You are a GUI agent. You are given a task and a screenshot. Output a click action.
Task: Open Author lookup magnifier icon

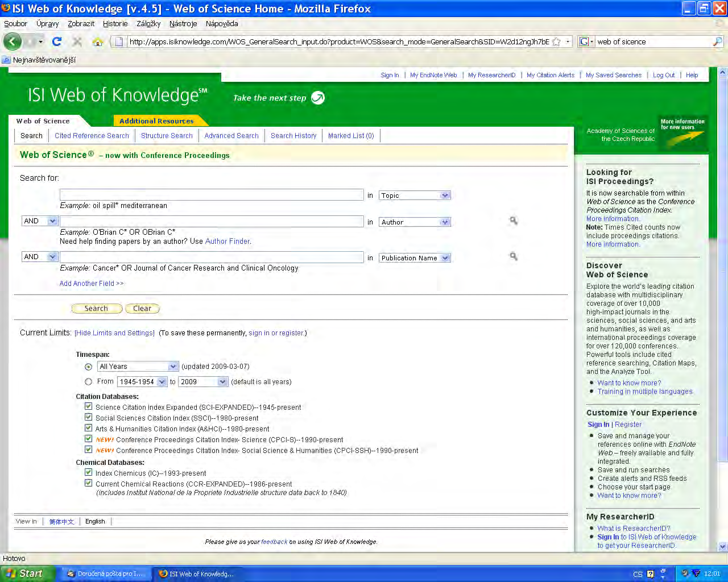pos(514,221)
